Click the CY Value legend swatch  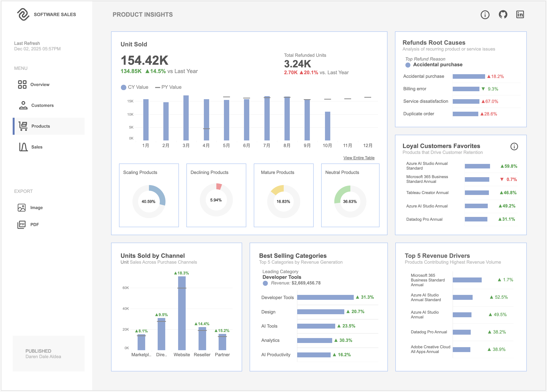coord(123,87)
